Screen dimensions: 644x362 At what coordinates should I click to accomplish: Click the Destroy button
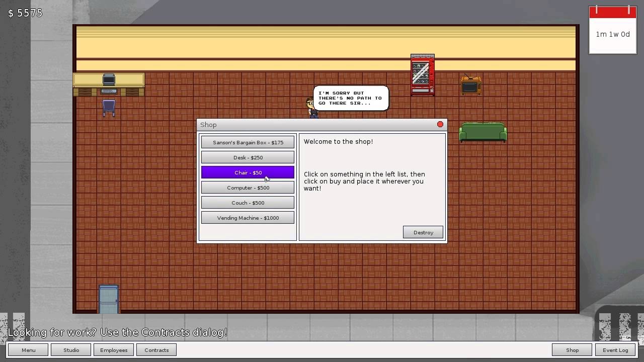(423, 232)
